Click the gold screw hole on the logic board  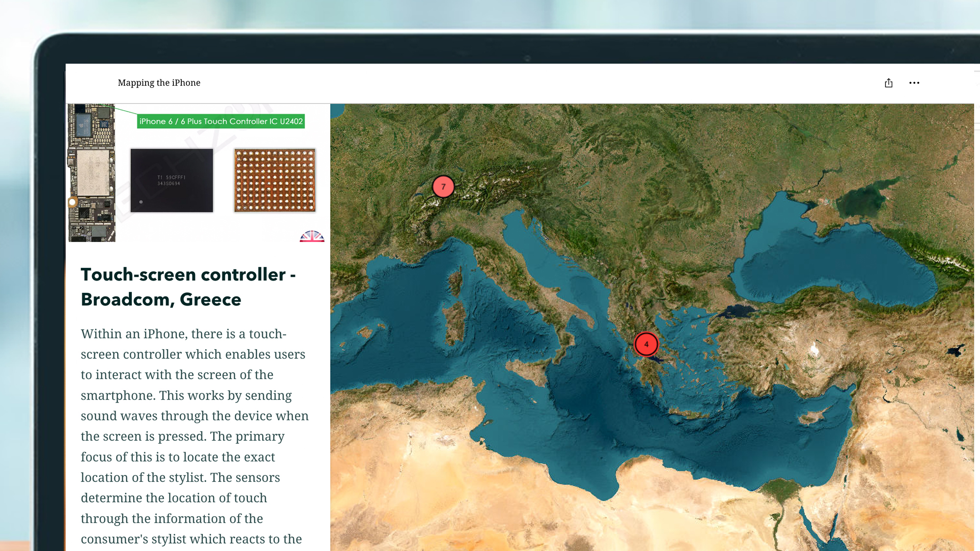click(x=73, y=202)
